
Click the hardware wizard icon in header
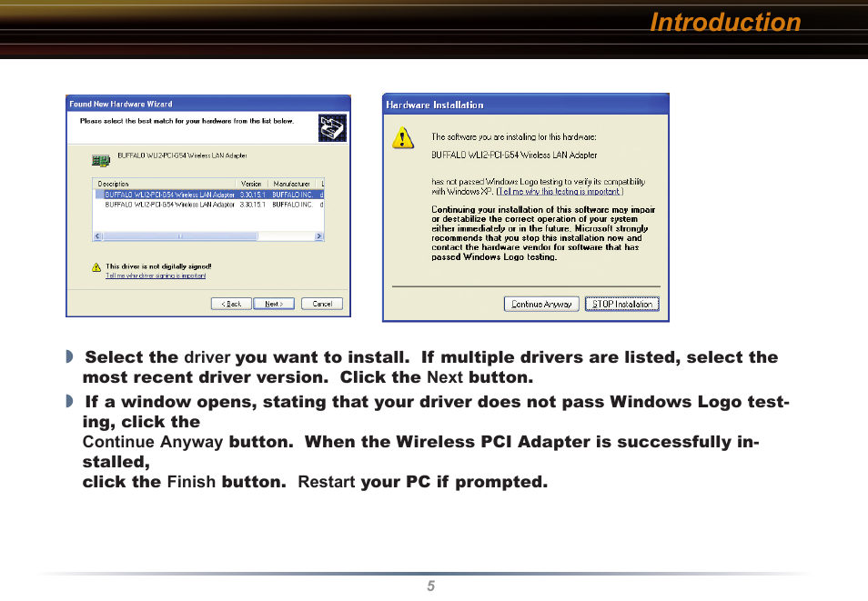(333, 128)
